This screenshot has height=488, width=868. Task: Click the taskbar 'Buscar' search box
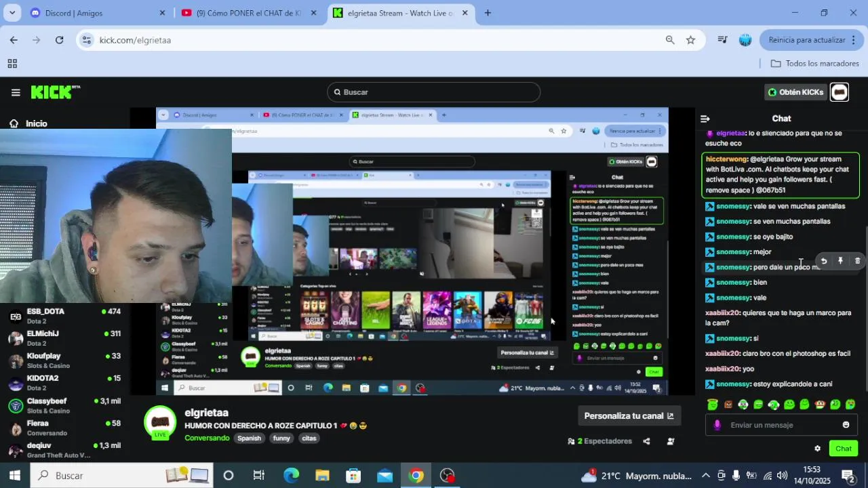coord(121,475)
